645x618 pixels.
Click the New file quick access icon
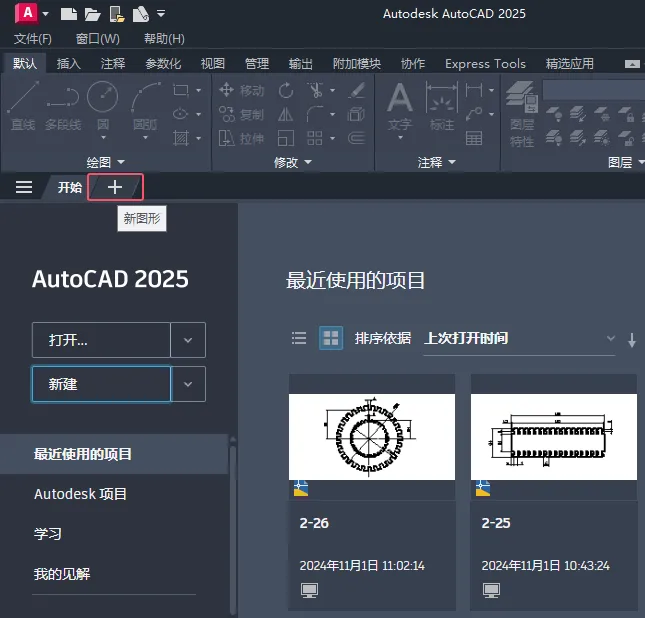pos(69,14)
